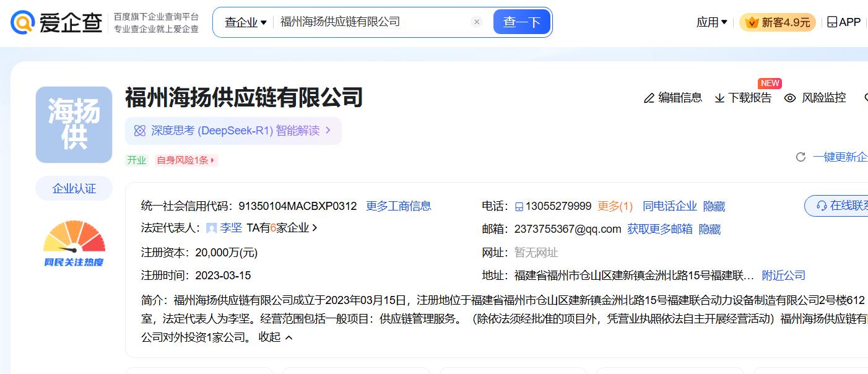Screen dimensions: 868x374
Task: Open DeepSeek-R1 智能解读 banner
Action: pyautogui.click(x=233, y=131)
